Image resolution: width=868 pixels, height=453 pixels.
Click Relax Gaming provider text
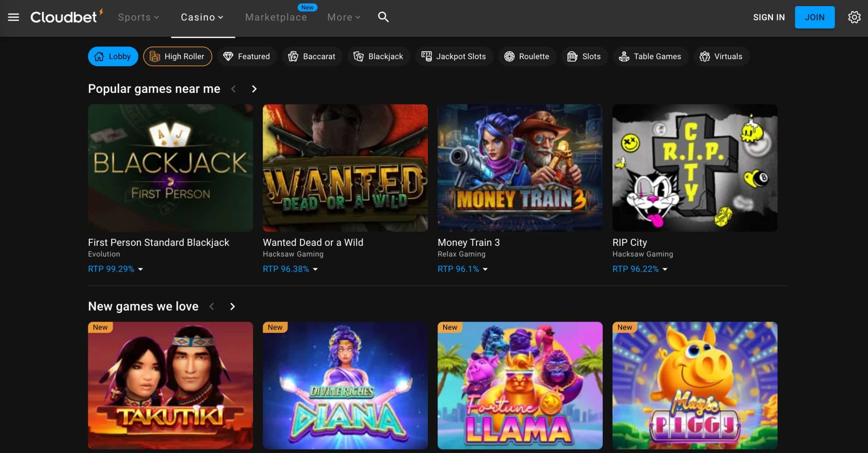462,254
